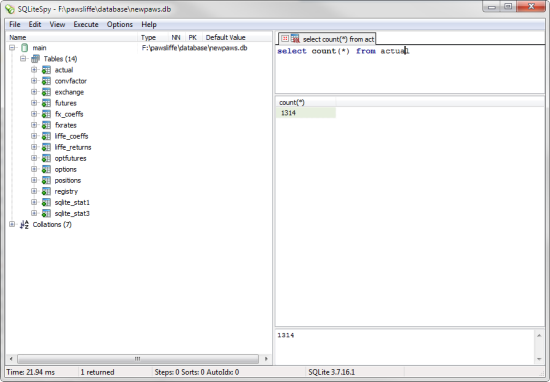Image resolution: width=550 pixels, height=382 pixels.
Task: Click the sqlite_stat1 table icon
Action: (x=46, y=203)
